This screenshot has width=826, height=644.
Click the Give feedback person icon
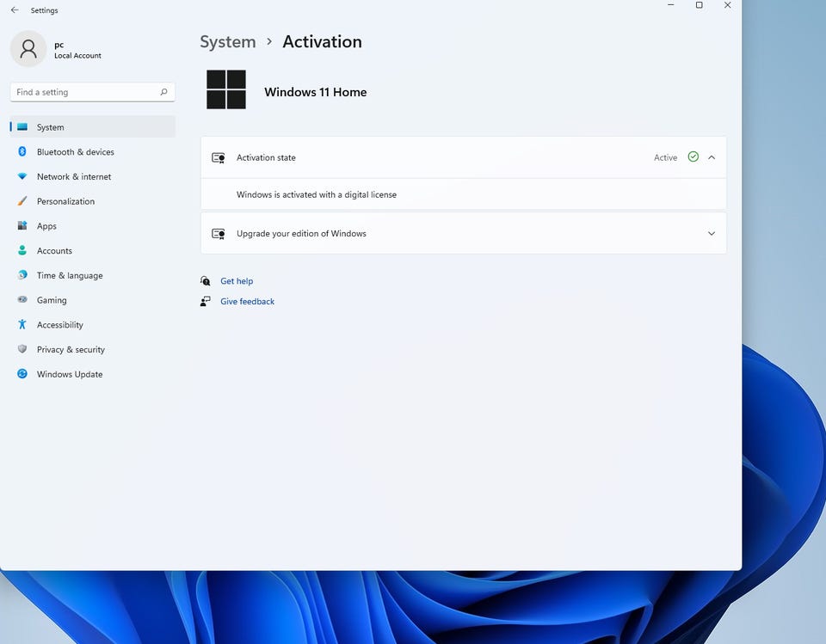click(x=206, y=301)
